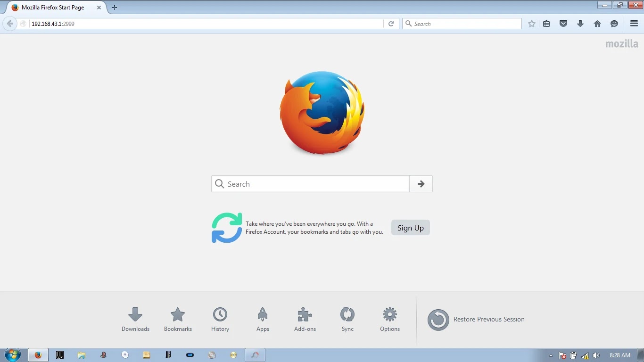
Task: Go back with the toolbar back arrow
Action: click(9, 24)
